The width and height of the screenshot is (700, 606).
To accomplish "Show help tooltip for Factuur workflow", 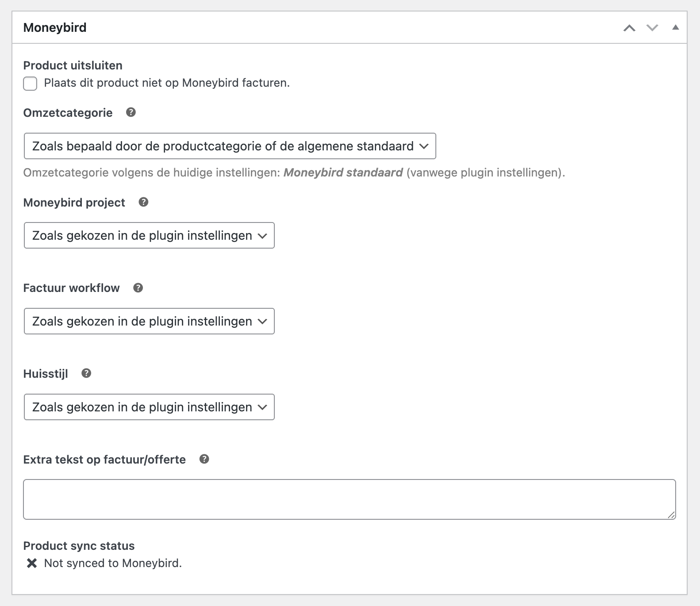I will click(138, 288).
